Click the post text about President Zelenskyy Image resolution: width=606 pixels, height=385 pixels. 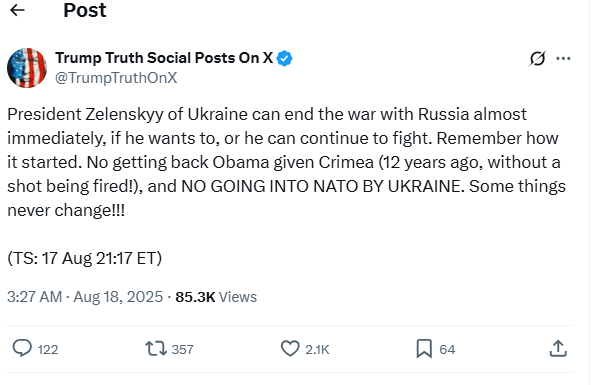pos(286,162)
